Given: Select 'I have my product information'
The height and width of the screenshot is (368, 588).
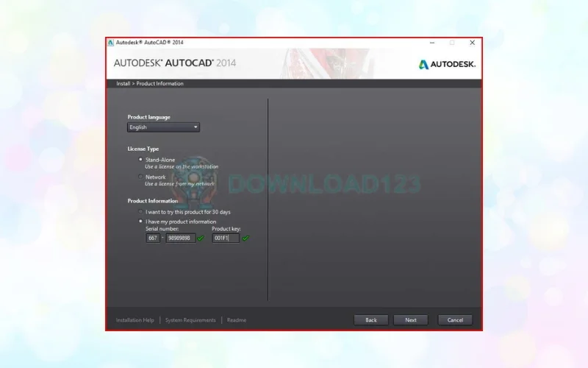Looking at the screenshot, I should click(x=140, y=222).
